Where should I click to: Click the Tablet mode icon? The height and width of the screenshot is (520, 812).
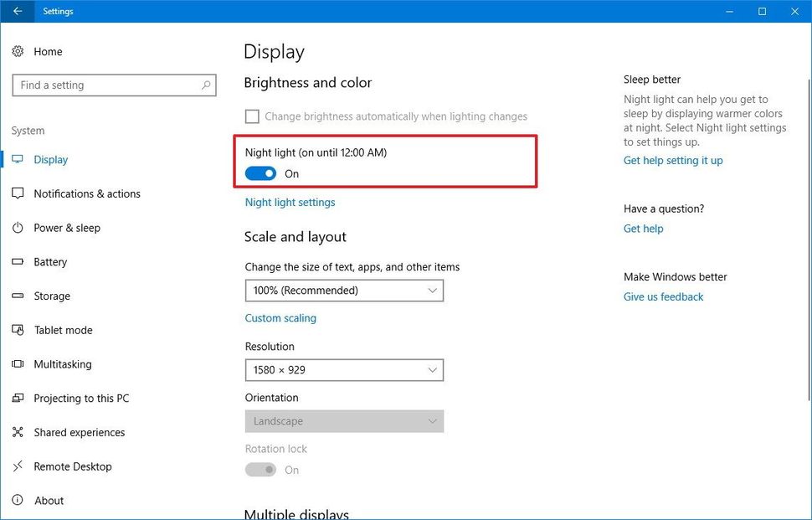pos(18,330)
